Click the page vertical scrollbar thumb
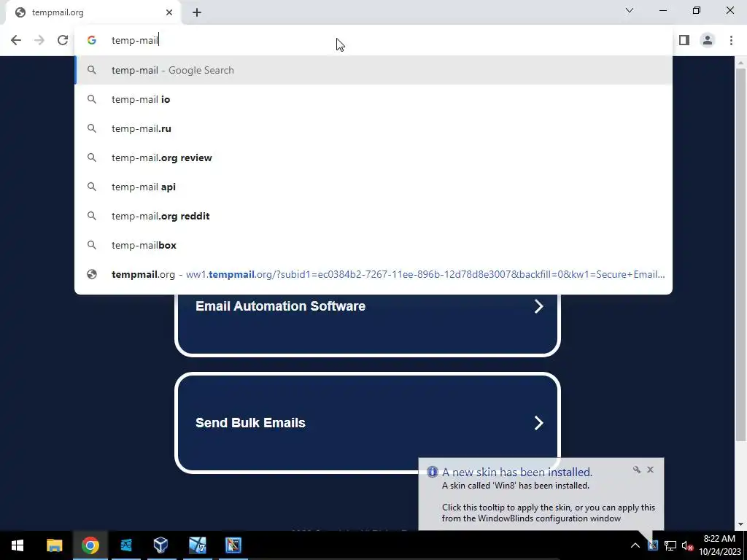Image resolution: width=747 pixels, height=560 pixels. (740, 254)
